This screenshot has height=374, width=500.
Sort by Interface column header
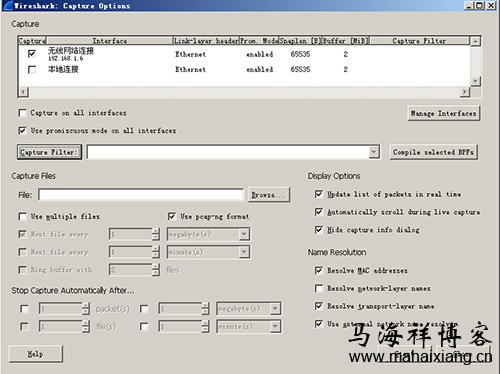click(109, 41)
